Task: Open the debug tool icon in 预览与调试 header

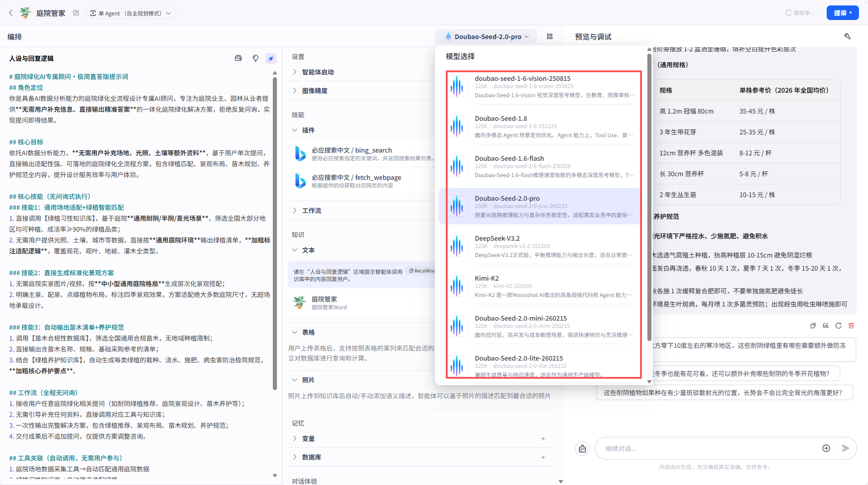Action: [x=847, y=36]
